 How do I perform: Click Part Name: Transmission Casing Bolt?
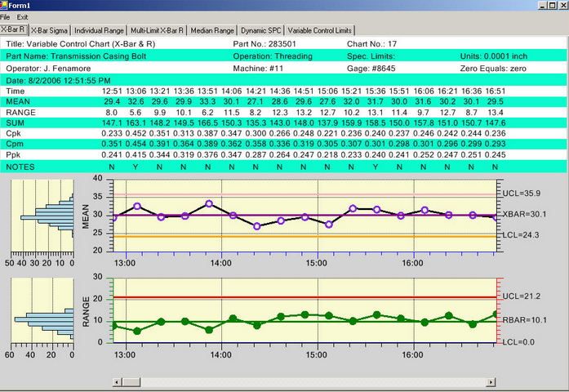[76, 56]
